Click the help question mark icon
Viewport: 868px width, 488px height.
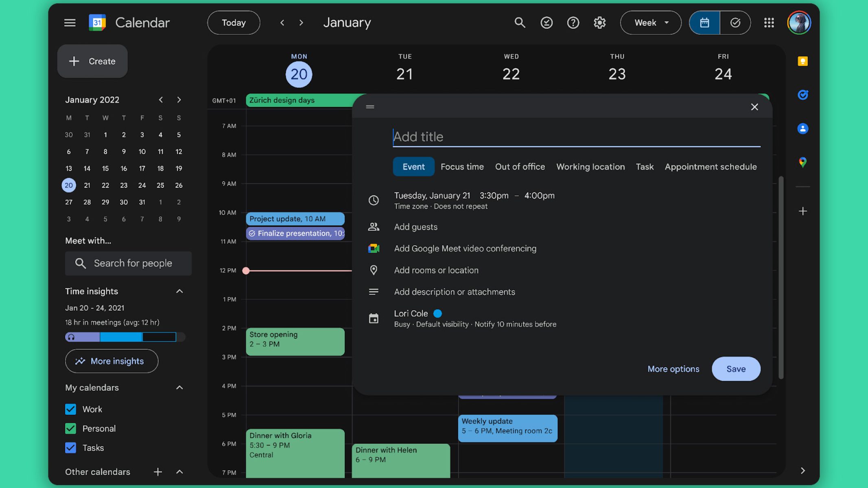(573, 23)
